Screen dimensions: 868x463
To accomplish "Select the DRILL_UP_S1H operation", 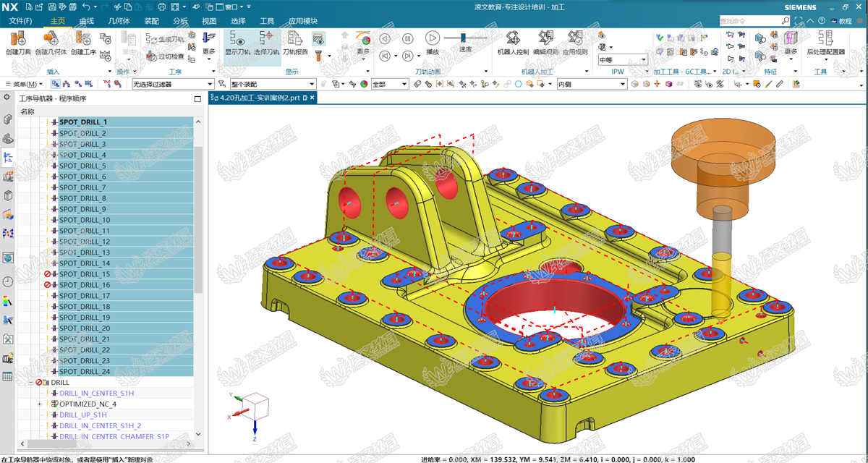I will [83, 415].
